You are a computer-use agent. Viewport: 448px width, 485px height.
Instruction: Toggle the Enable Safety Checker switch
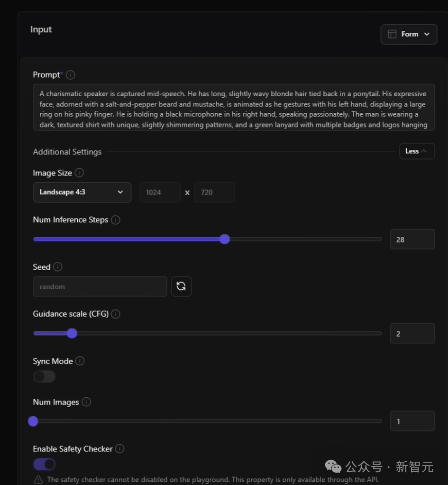[x=44, y=464]
